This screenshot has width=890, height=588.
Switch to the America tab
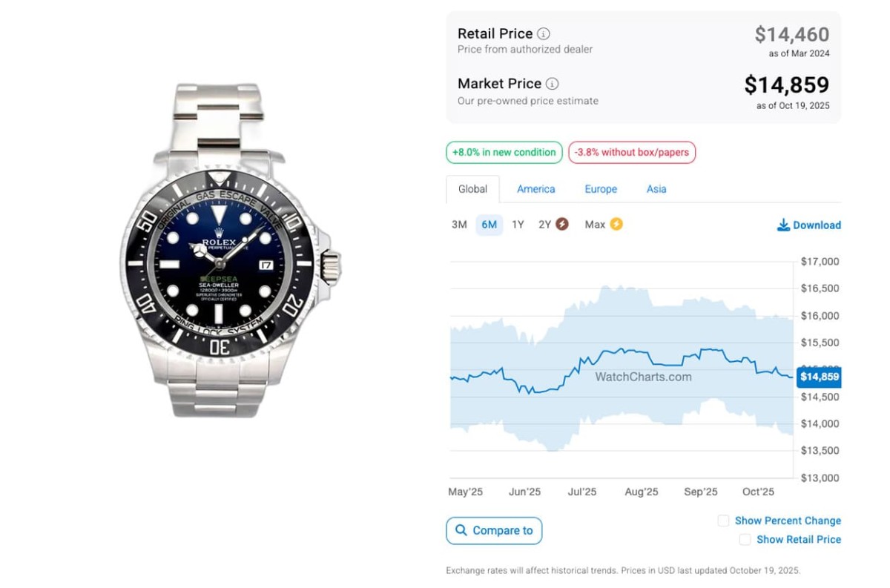(x=536, y=189)
